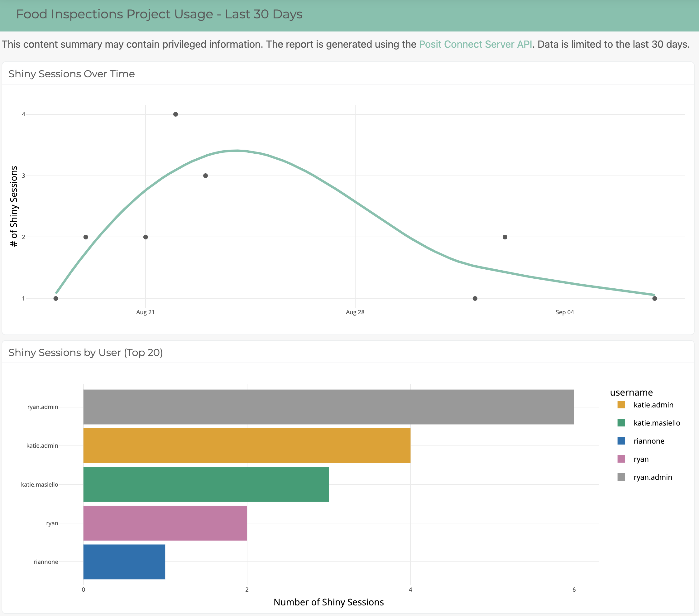The image size is (699, 616).
Task: Click the Shiny Sessions by User heading
Action: click(85, 353)
